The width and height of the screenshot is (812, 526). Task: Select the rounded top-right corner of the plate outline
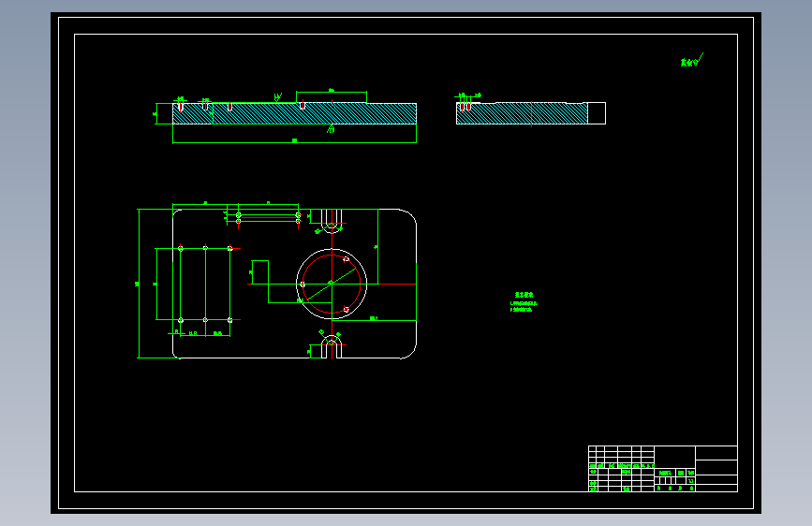point(409,216)
